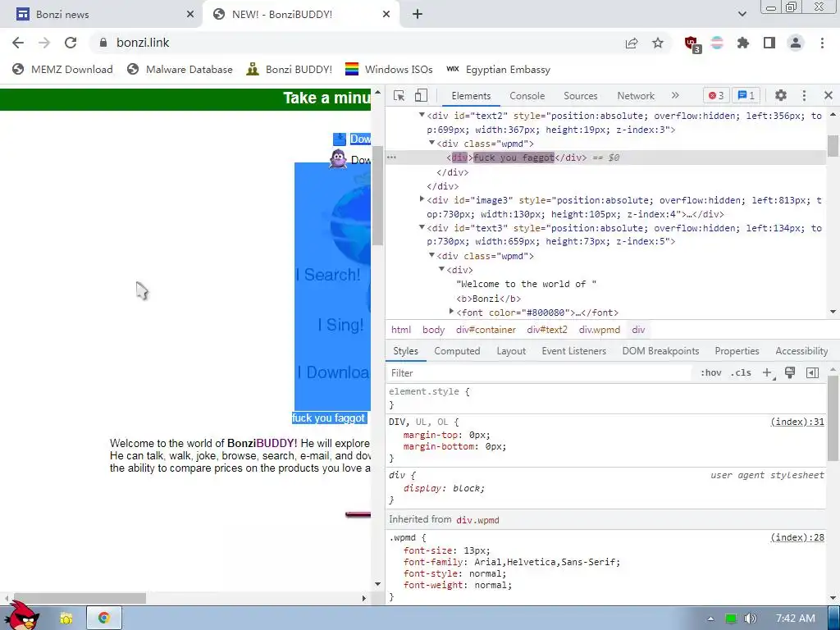The width and height of the screenshot is (840, 630).
Task: Collapse the second div class="wpmd" node
Action: tap(431, 256)
